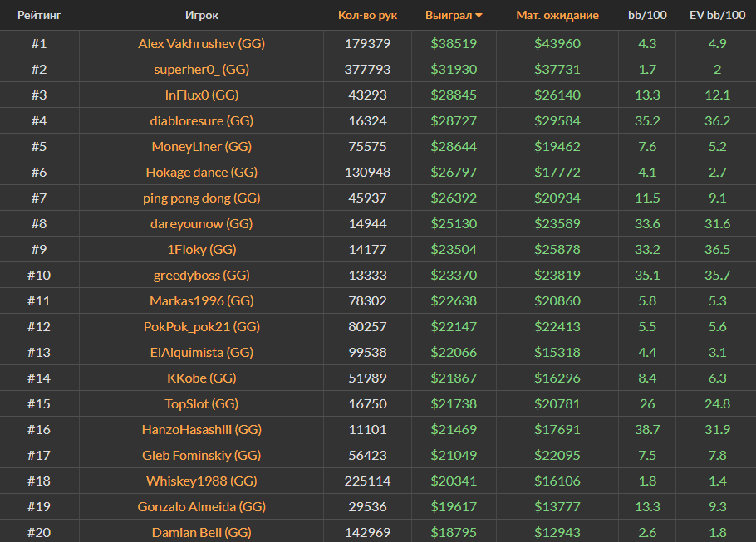Click Whiskey1988 (GG) player name
The image size is (756, 542).
coord(202,481)
